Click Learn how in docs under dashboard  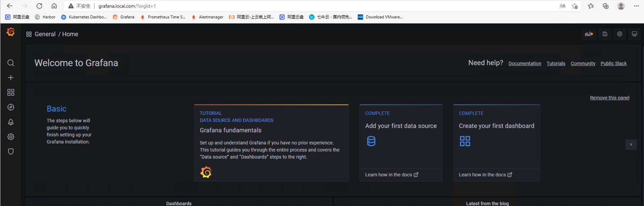point(485,175)
